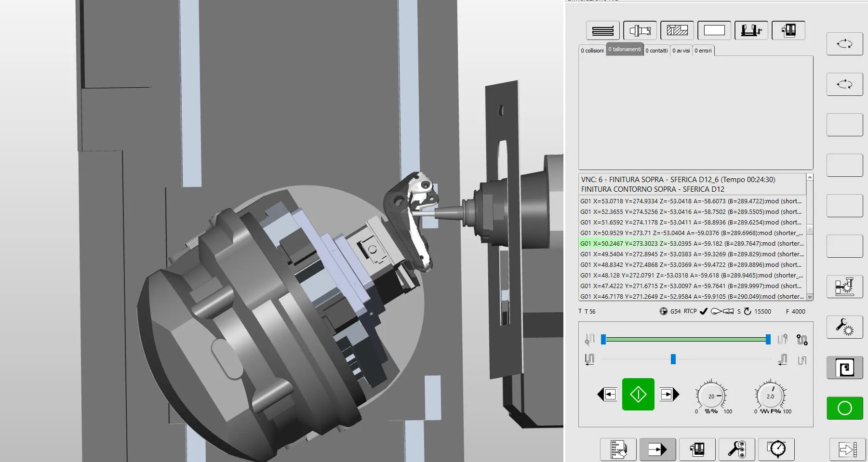Click the simulation position slider handle
This screenshot has height=462, width=868.
673,359
